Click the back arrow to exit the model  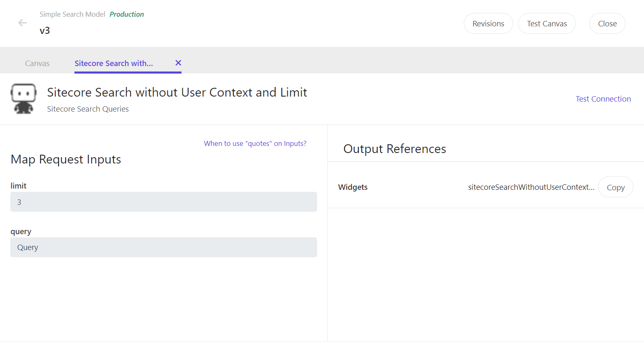pyautogui.click(x=22, y=23)
